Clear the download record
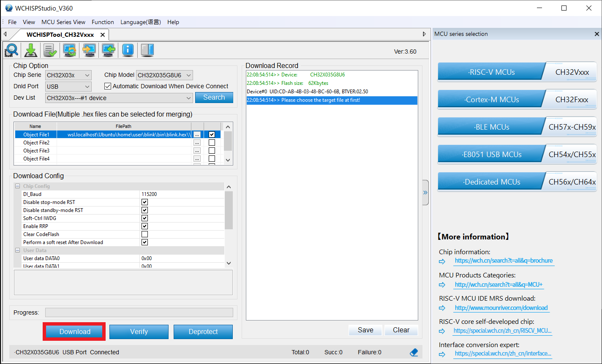Viewport: 602px width, 364px height. click(401, 330)
